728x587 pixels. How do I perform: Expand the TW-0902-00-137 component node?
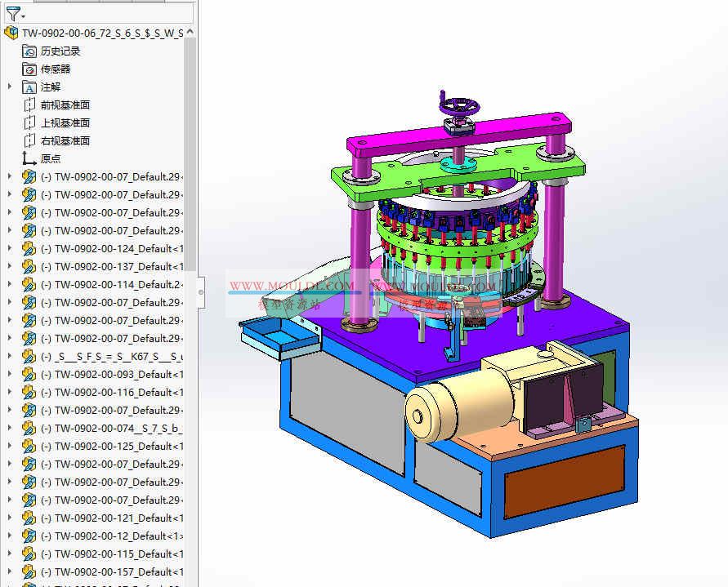coord(8,266)
